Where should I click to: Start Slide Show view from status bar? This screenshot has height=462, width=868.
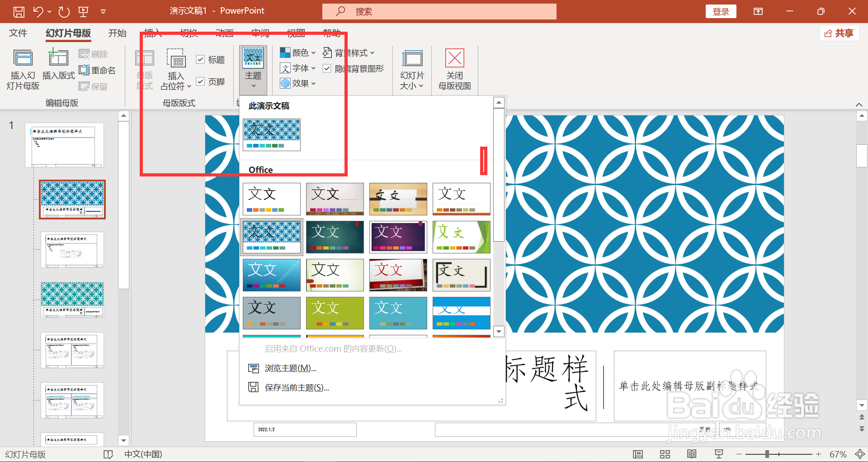719,454
